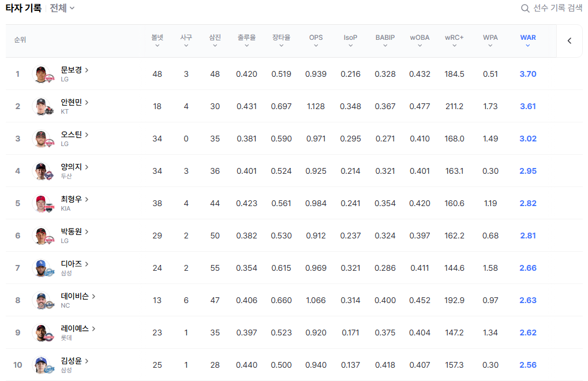Sort by OPS column header
Screen dimensions: 588x381
click(x=316, y=41)
